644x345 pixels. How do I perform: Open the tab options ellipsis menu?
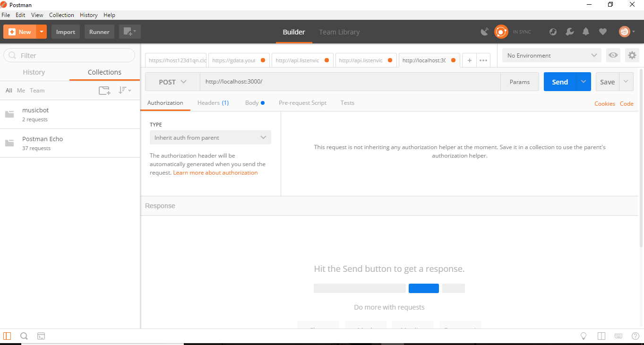click(x=483, y=60)
